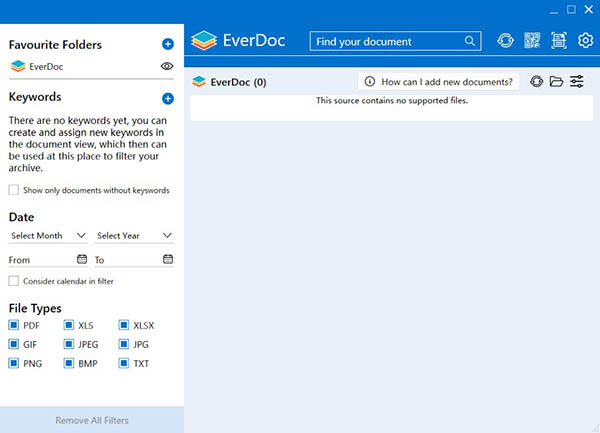
Task: Toggle the GIF file type checkbox
Action: point(14,344)
